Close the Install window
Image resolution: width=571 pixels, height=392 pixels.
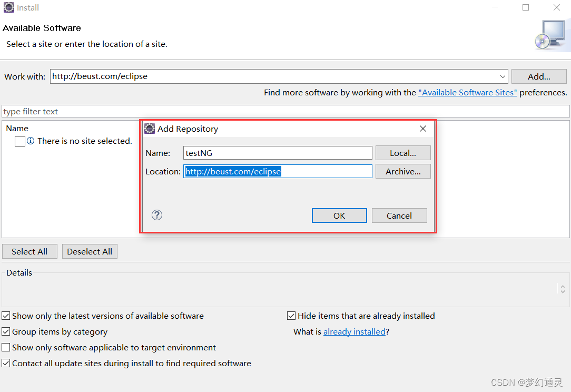click(x=557, y=7)
